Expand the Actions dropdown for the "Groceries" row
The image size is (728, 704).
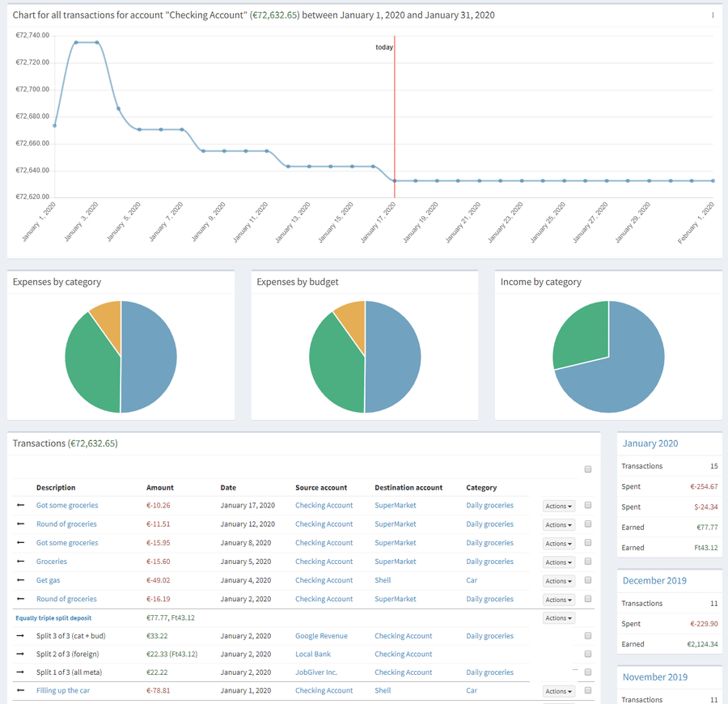557,562
